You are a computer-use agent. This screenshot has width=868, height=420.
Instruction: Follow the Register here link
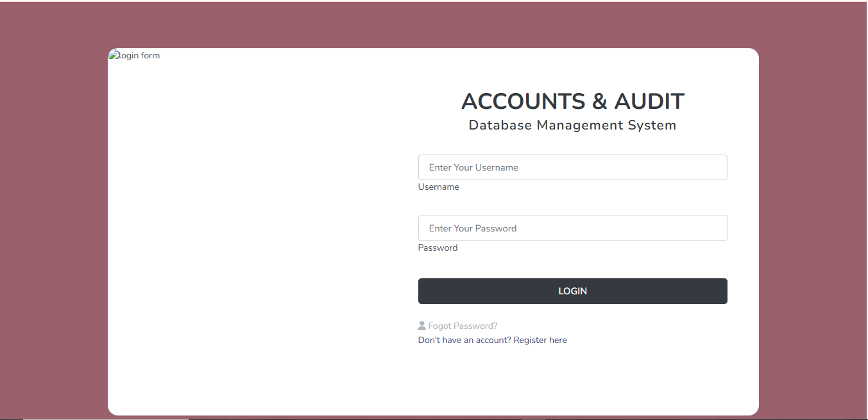tap(540, 340)
